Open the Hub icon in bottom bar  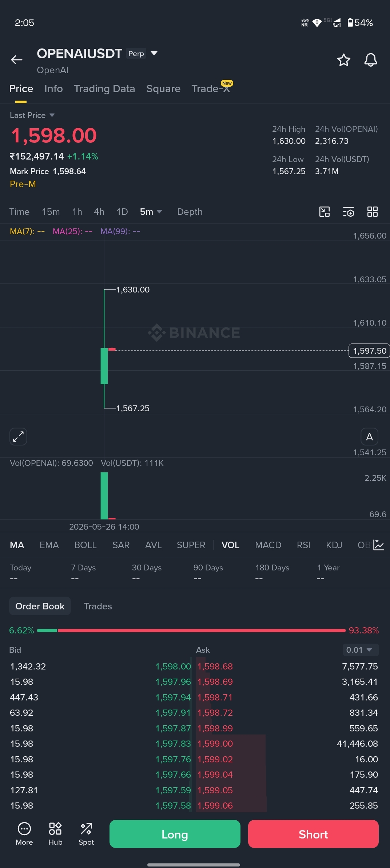[x=55, y=834]
